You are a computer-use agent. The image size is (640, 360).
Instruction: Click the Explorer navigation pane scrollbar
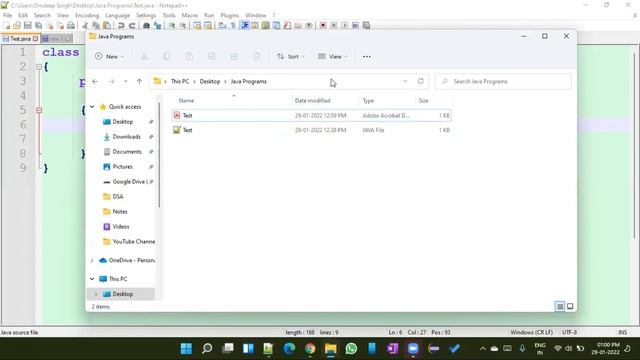[x=159, y=155]
